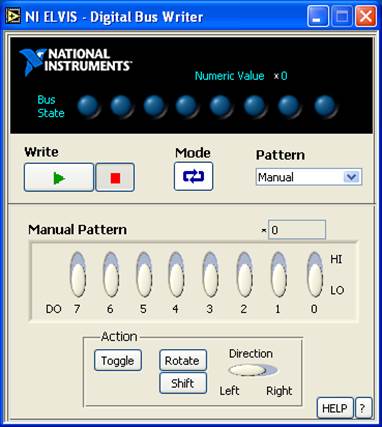Click the Bus State LED above DO 1

pyautogui.click(x=289, y=106)
